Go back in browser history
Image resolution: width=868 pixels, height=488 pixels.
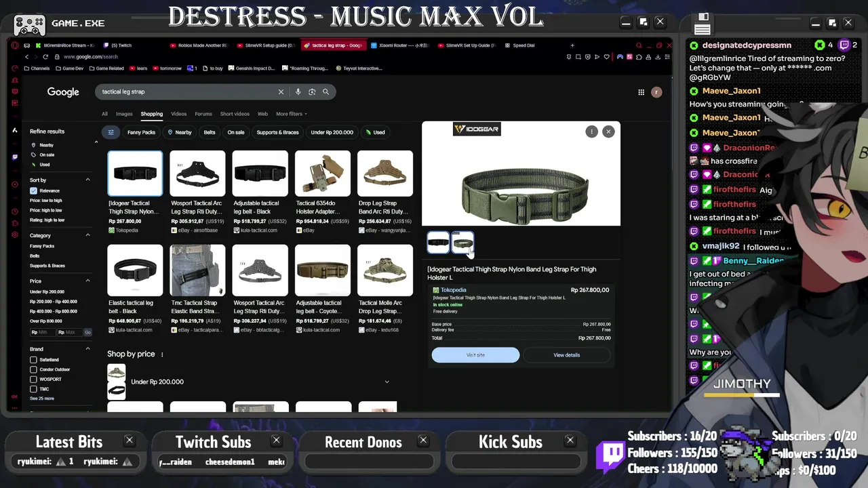click(x=27, y=57)
